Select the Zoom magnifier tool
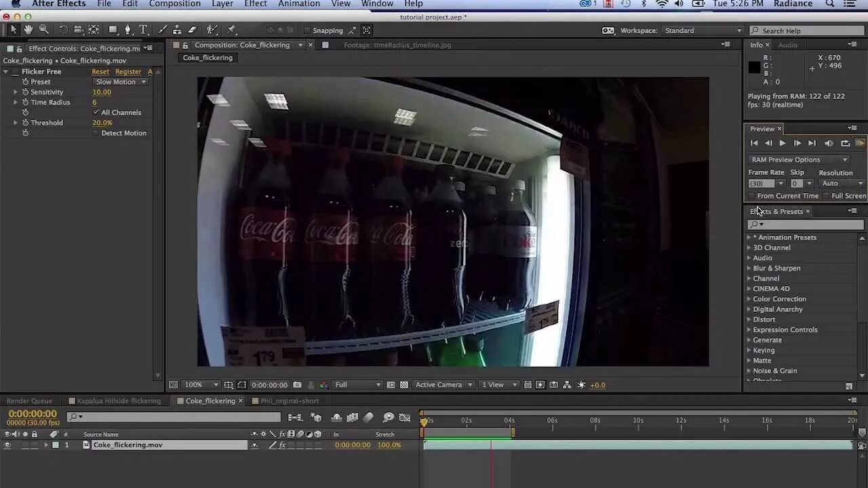Screen dimensions: 868x488 coord(43,30)
